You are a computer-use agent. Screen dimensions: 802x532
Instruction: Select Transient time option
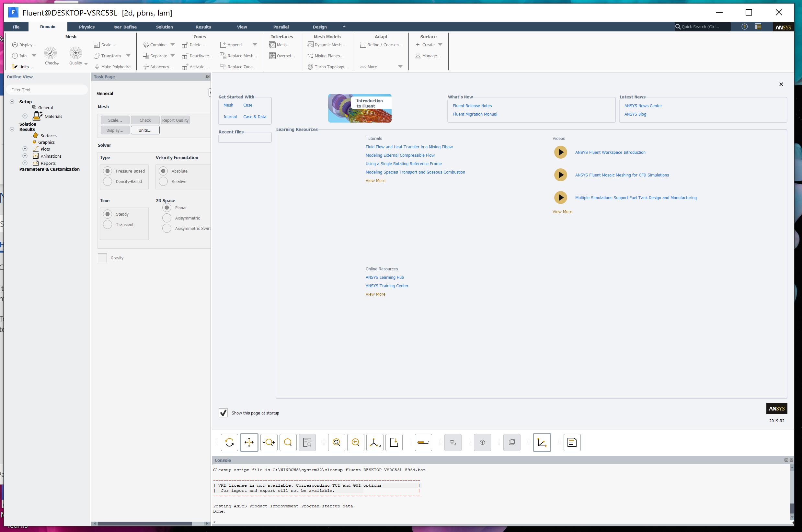tap(108, 225)
